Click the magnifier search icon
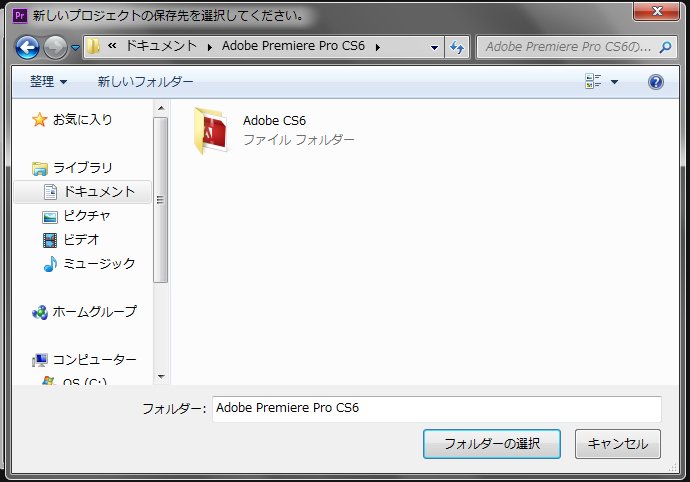This screenshot has height=482, width=690. click(x=666, y=47)
